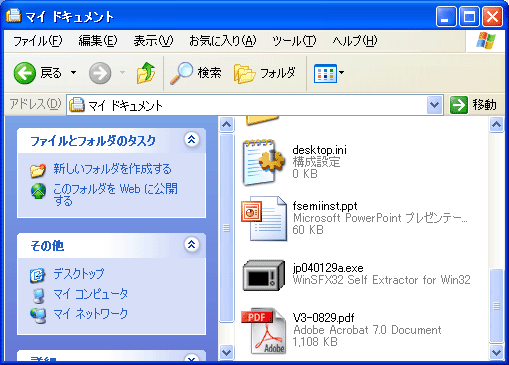Screen dimensions: 509x365
Task: Click the green Back (戻る) arrow icon
Action: pos(24,73)
